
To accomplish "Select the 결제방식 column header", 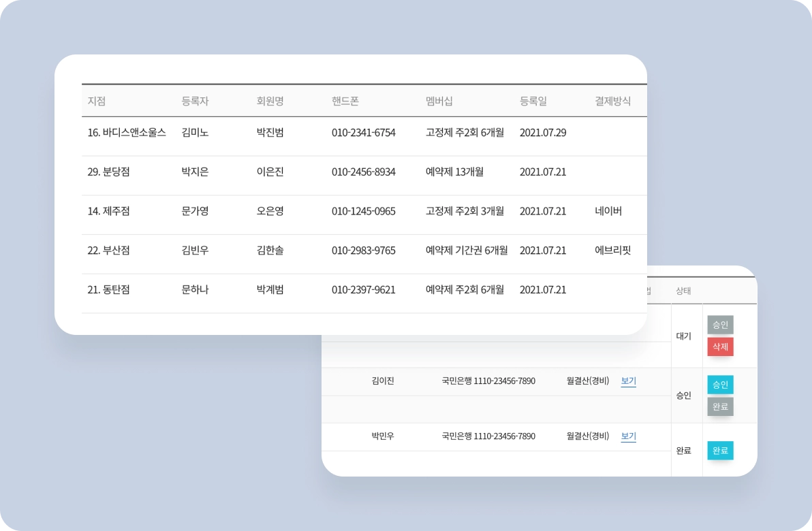I will tap(612, 101).
